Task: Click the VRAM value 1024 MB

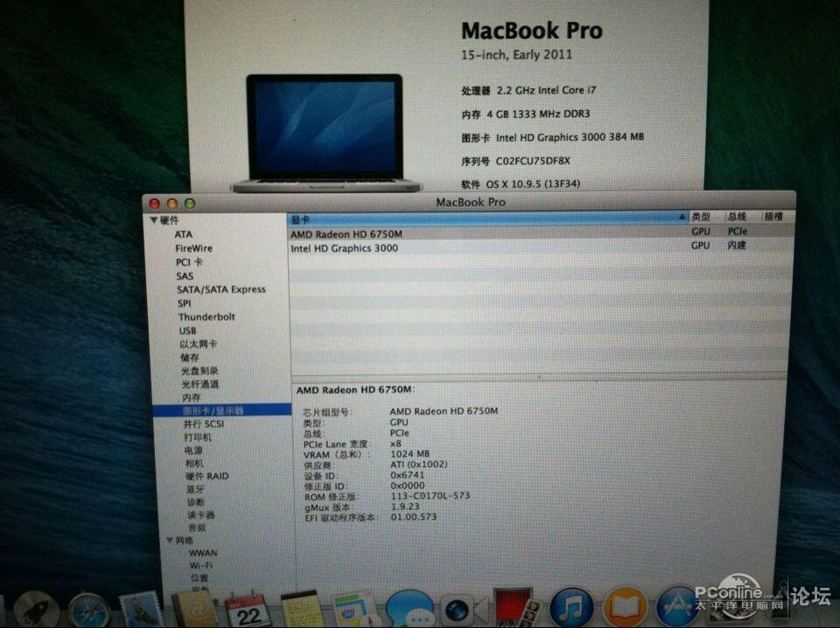Action: coord(409,454)
